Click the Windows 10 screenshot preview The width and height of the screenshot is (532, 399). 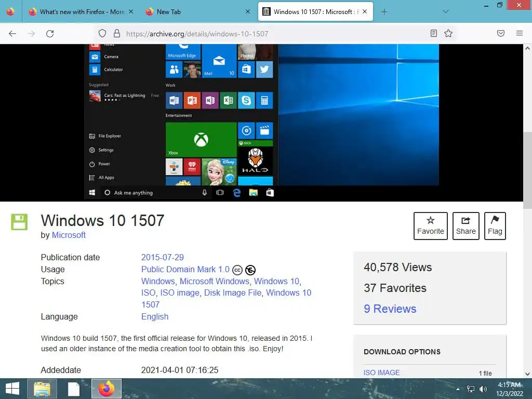coord(262,122)
